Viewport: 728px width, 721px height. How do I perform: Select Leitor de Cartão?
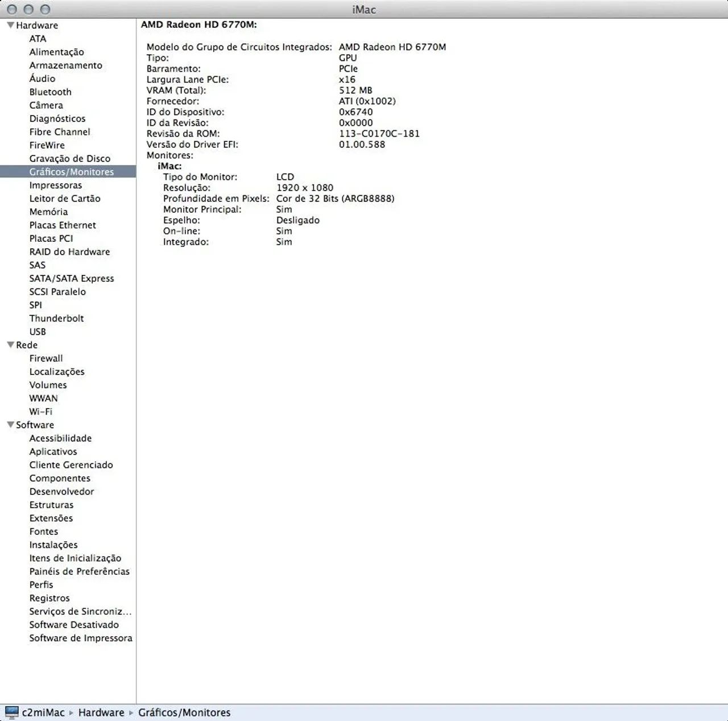pos(65,198)
